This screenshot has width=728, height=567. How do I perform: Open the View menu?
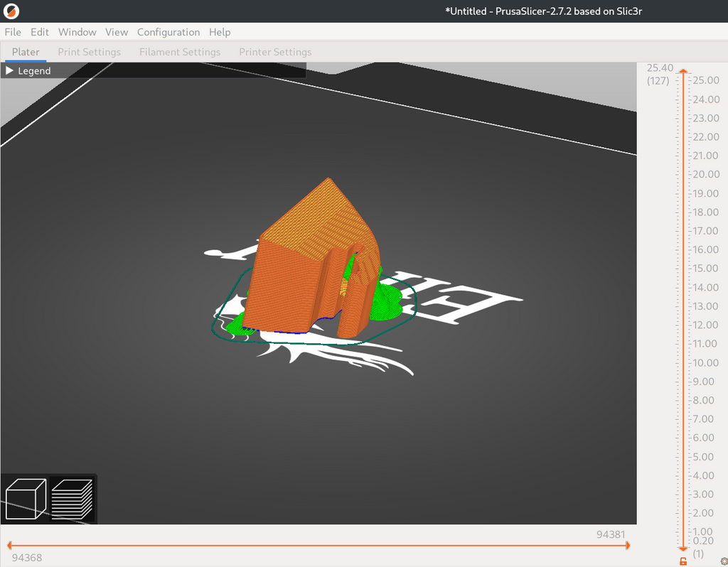pyautogui.click(x=117, y=32)
